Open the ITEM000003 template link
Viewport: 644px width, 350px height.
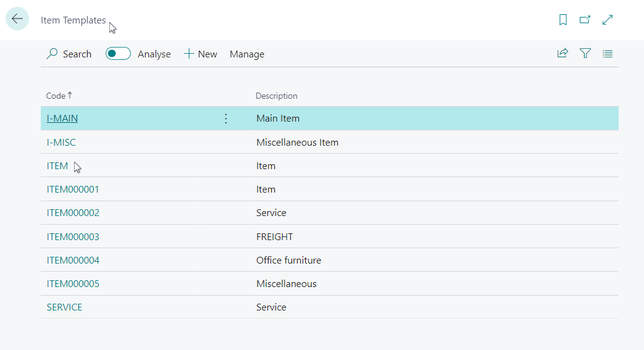73,236
